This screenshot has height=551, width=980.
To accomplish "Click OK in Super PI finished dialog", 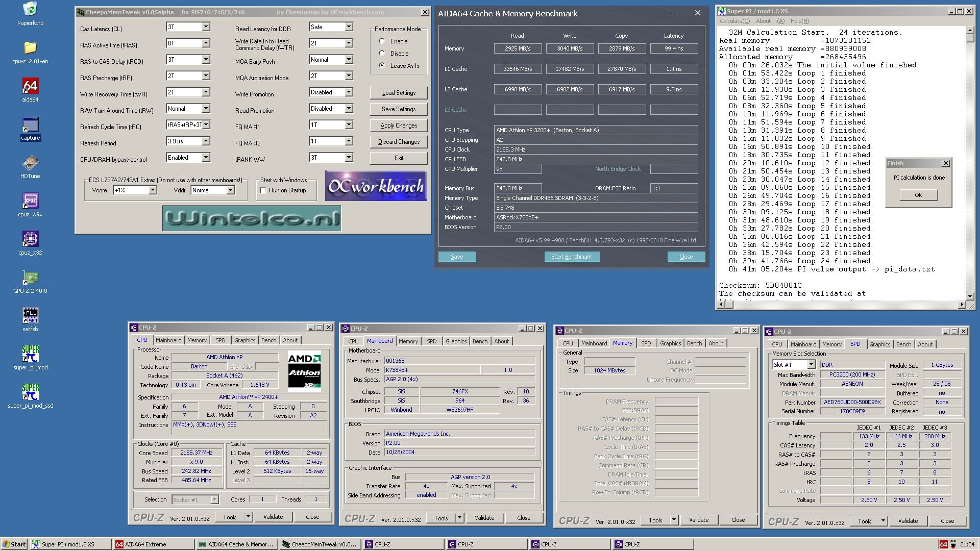I will pos(918,194).
